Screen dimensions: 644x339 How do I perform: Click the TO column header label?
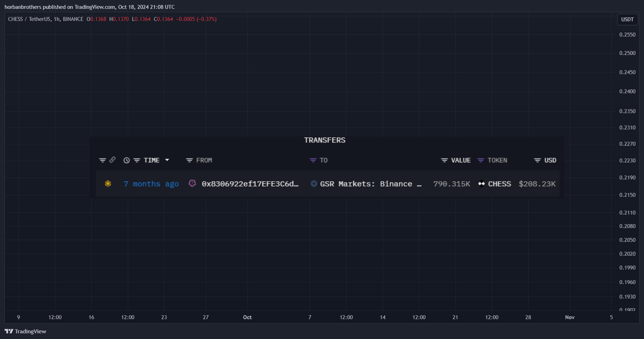pyautogui.click(x=323, y=160)
